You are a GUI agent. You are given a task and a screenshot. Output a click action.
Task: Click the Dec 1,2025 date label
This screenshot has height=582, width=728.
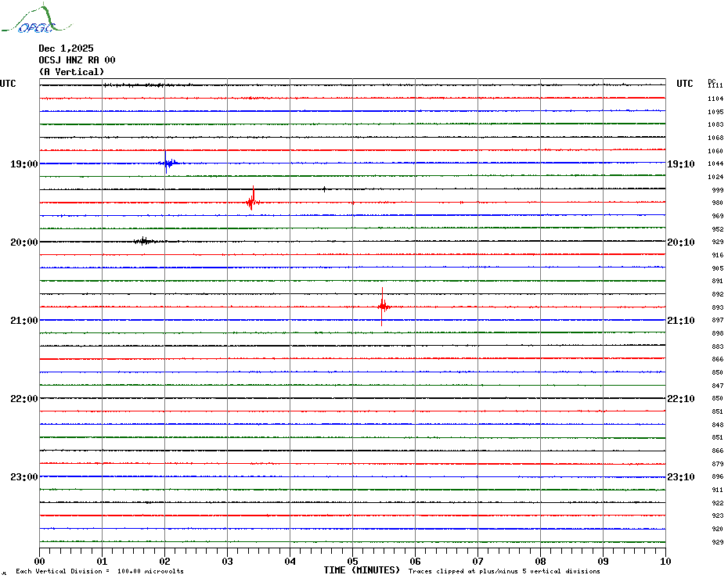(66, 48)
